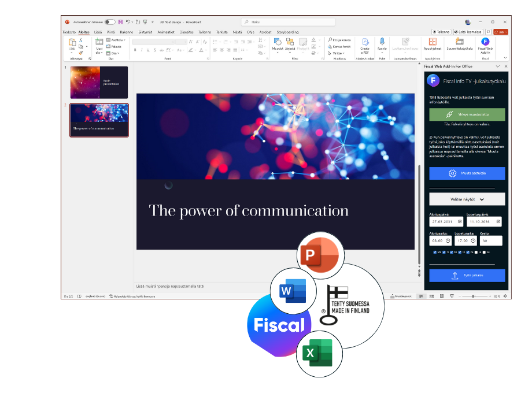This screenshot has width=532, height=393.
Task: Expand the Valitse näytöt dropdown
Action: (467, 199)
